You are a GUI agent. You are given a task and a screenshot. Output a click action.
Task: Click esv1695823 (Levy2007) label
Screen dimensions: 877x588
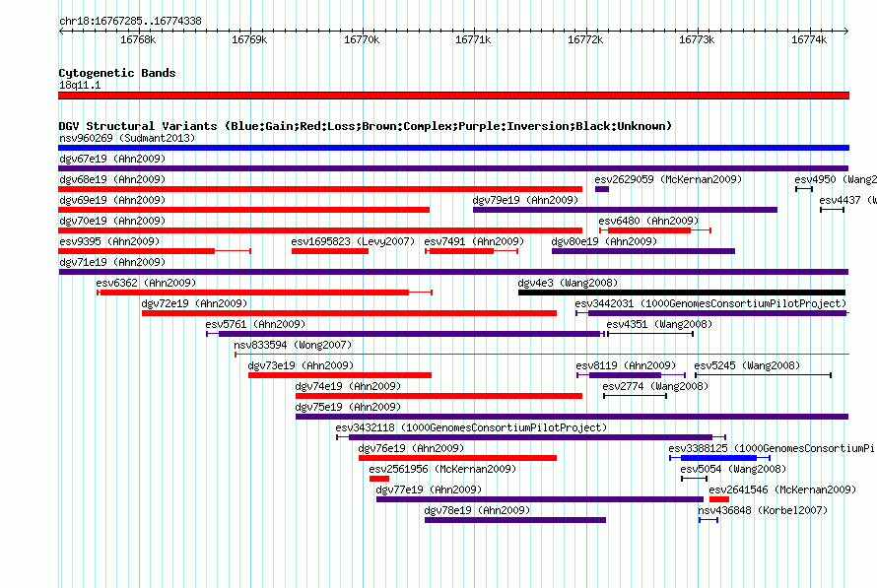pos(353,241)
